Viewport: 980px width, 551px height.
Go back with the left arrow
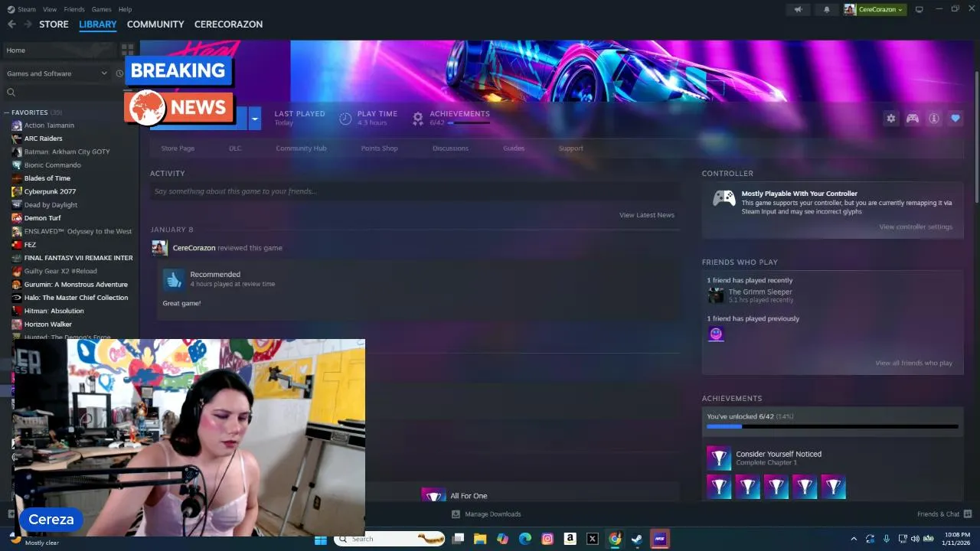11,24
